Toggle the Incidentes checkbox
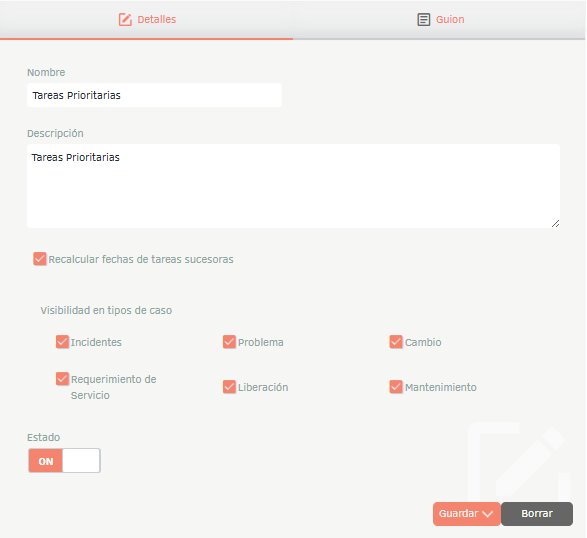 point(62,341)
